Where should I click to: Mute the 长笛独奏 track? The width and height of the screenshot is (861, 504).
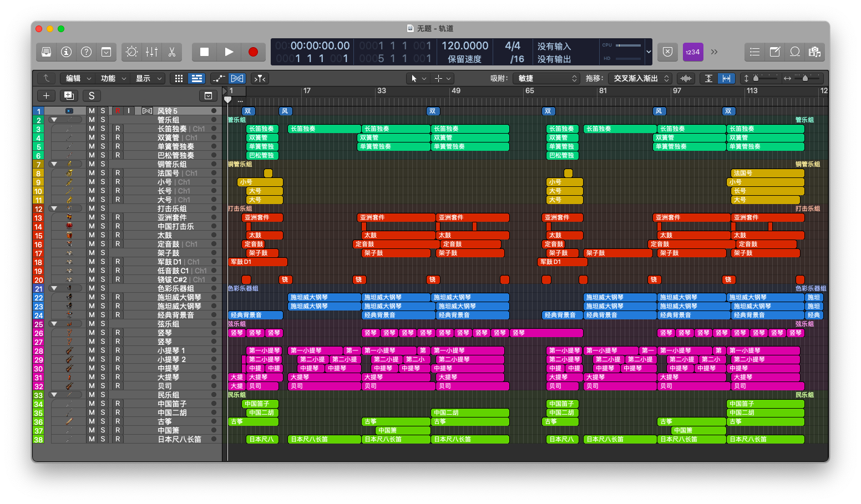click(92, 129)
